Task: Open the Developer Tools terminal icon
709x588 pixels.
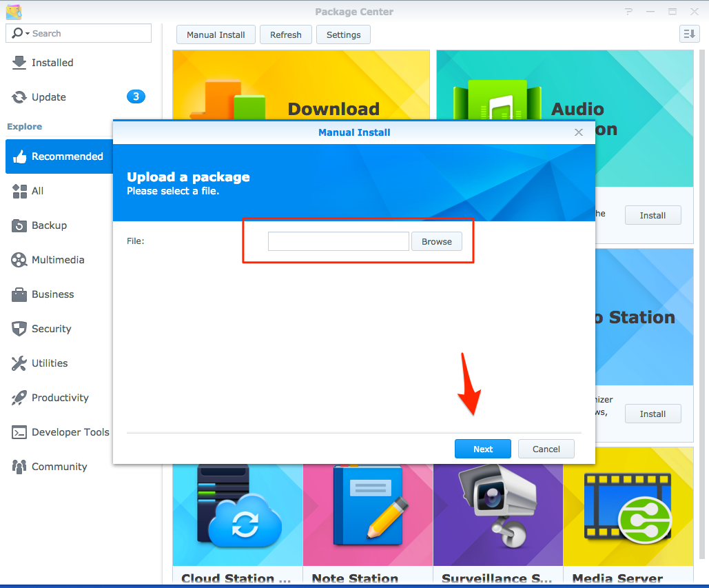Action: [x=21, y=432]
